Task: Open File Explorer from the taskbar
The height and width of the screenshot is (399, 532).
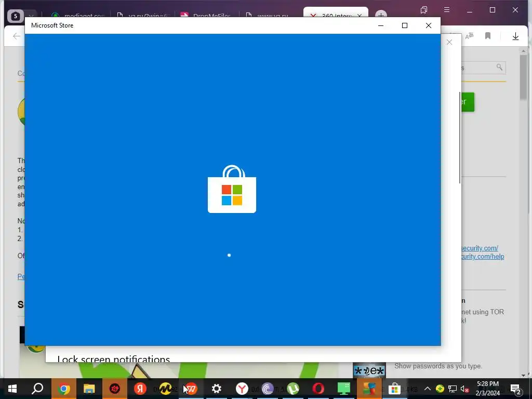Action: point(89,389)
